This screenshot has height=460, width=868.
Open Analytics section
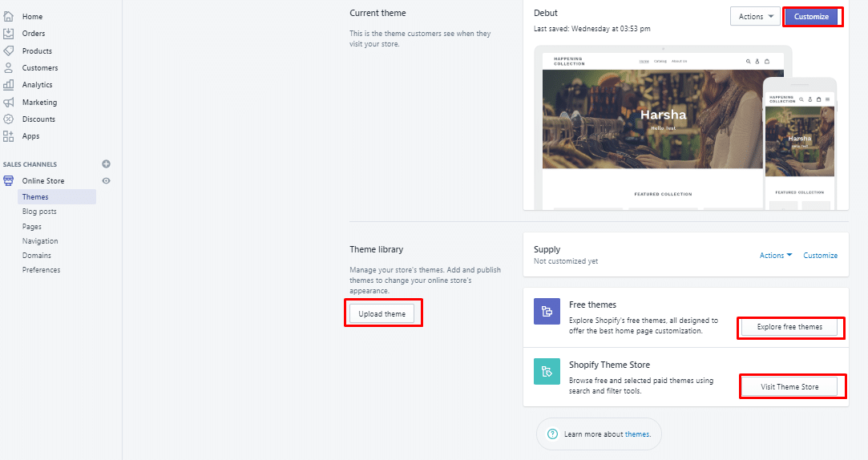[x=37, y=85]
